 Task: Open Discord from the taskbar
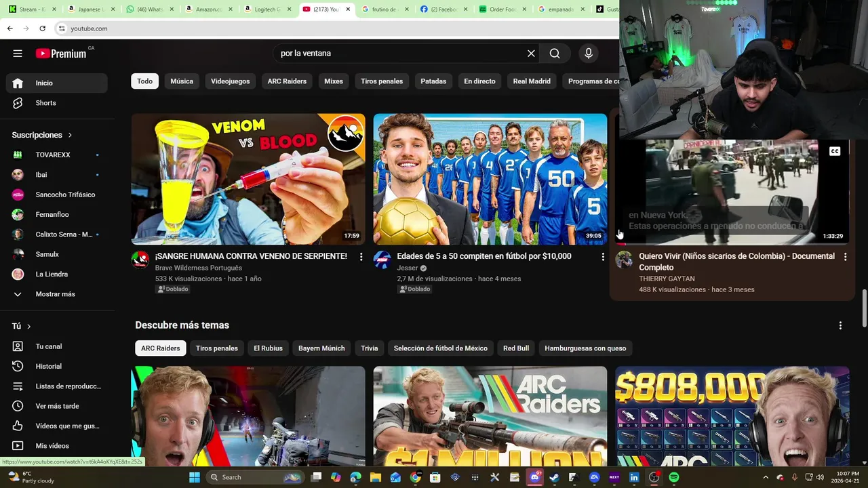point(535,477)
